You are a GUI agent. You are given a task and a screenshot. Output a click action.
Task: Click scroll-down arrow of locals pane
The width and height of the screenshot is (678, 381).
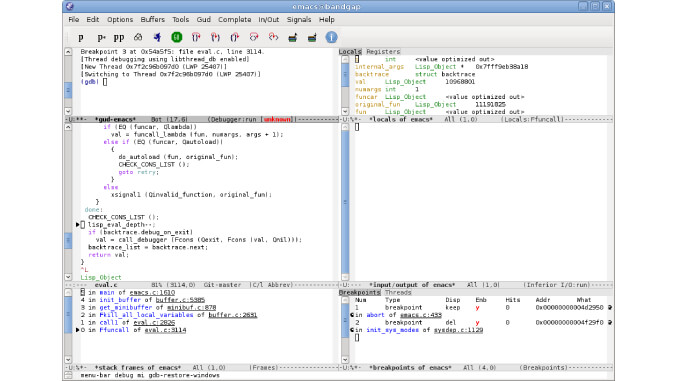pyautogui.click(x=345, y=112)
